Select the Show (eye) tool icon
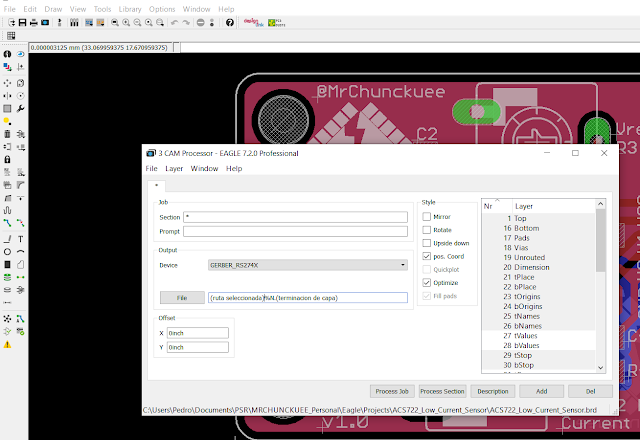The width and height of the screenshot is (640, 440). [x=20, y=54]
